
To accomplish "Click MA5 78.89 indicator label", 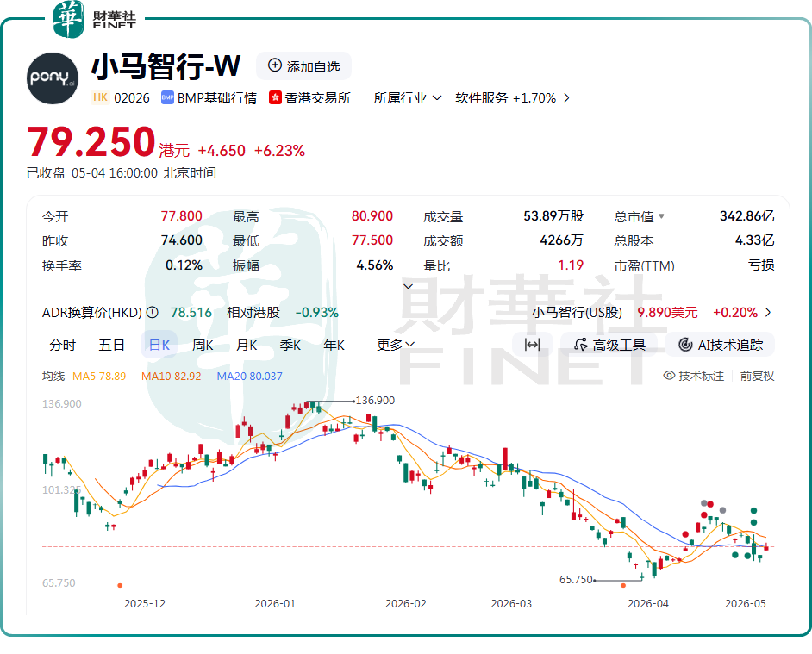I will (x=99, y=376).
